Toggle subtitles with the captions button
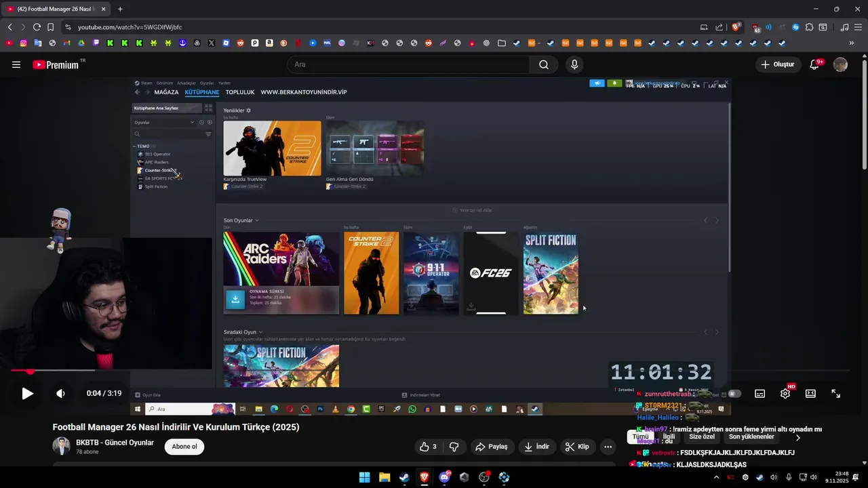868x488 pixels. (760, 393)
